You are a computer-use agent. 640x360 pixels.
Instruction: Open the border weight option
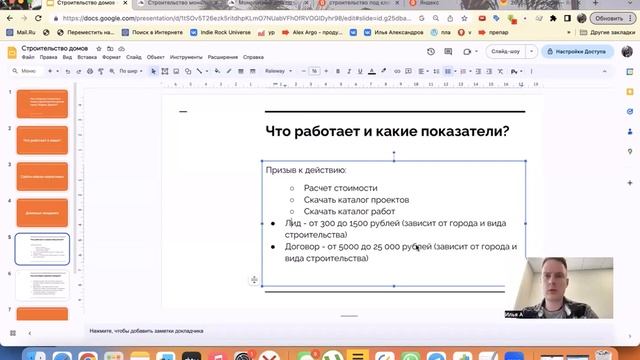(241, 71)
